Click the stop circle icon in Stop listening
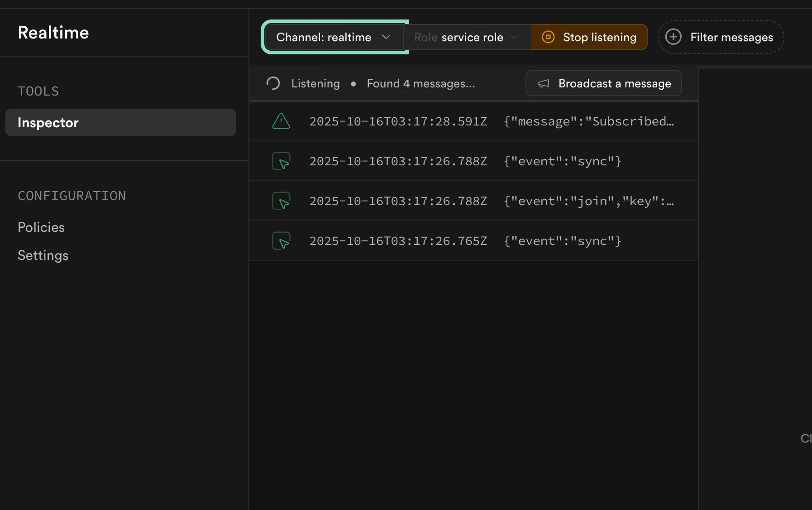The width and height of the screenshot is (812, 510). point(548,37)
